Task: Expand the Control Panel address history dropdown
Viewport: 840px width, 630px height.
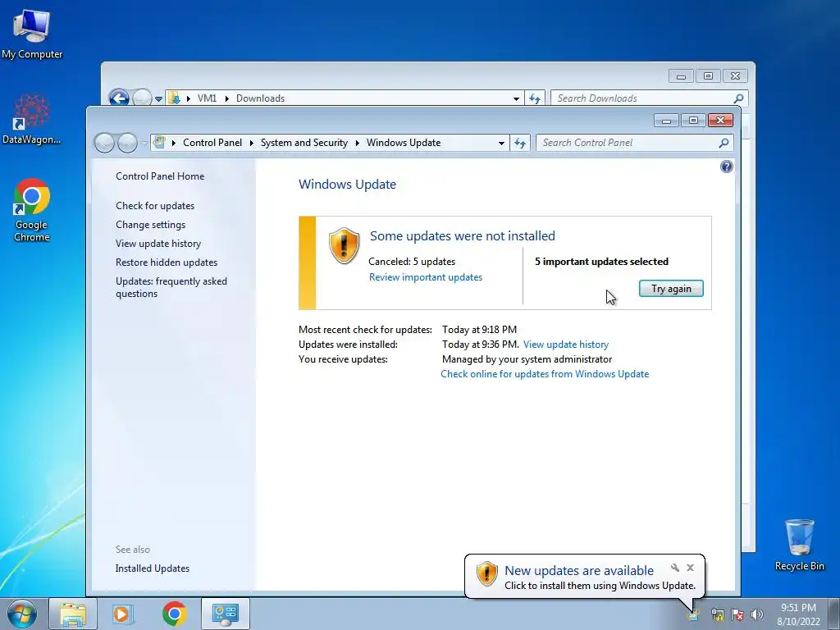Action: pos(501,143)
